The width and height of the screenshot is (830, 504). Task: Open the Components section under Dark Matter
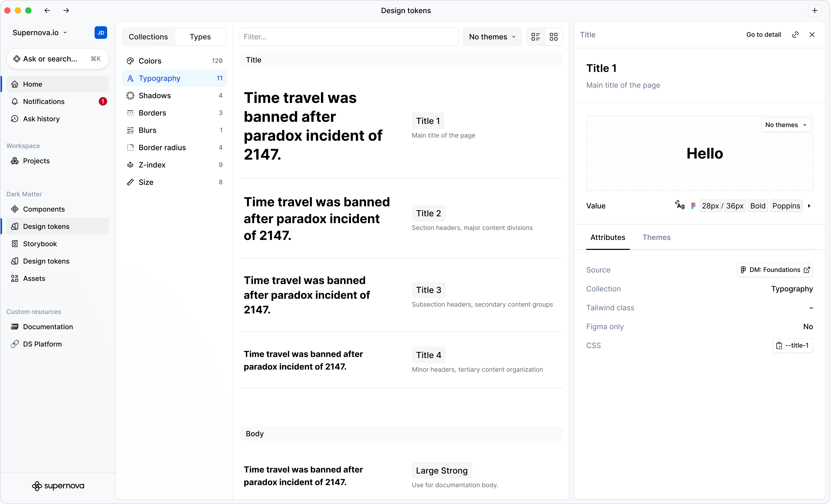44,209
